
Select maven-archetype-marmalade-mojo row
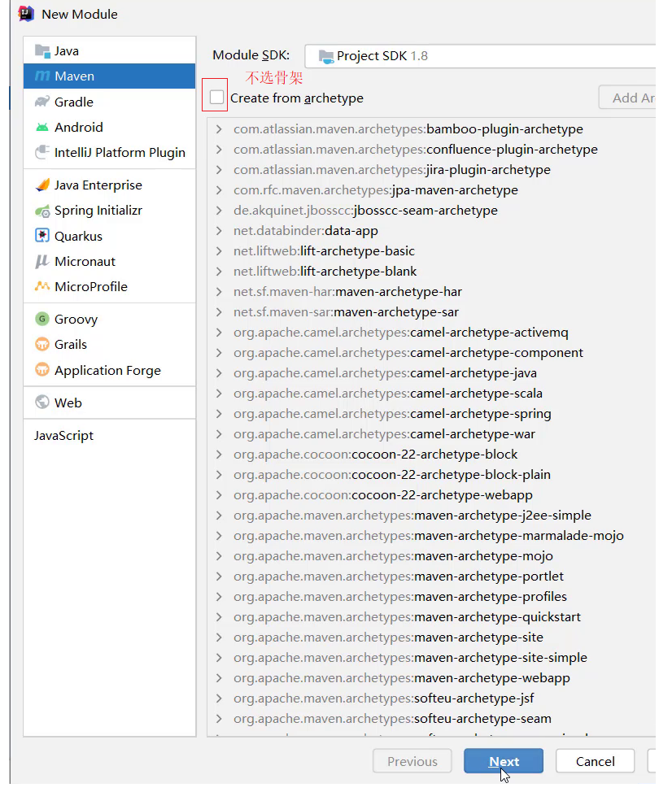pyautogui.click(x=431, y=535)
